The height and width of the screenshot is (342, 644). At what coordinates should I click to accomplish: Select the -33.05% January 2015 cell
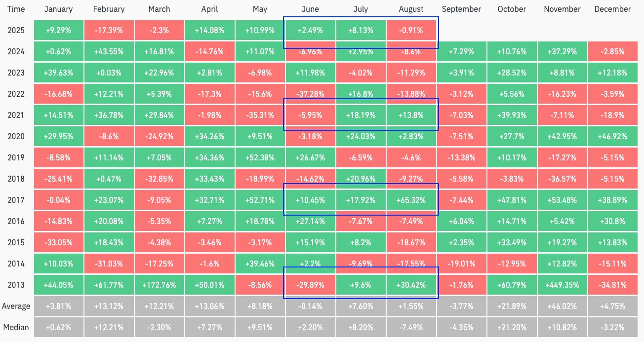click(x=58, y=242)
